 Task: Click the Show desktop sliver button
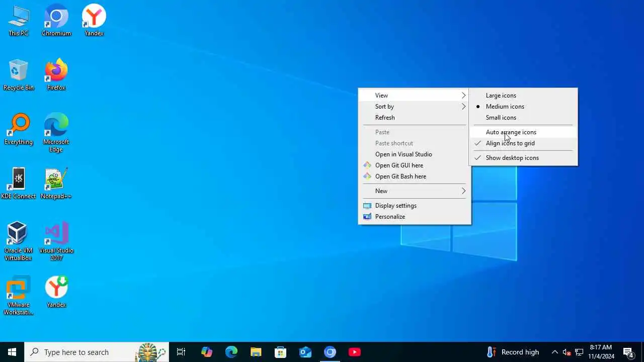tap(642, 352)
